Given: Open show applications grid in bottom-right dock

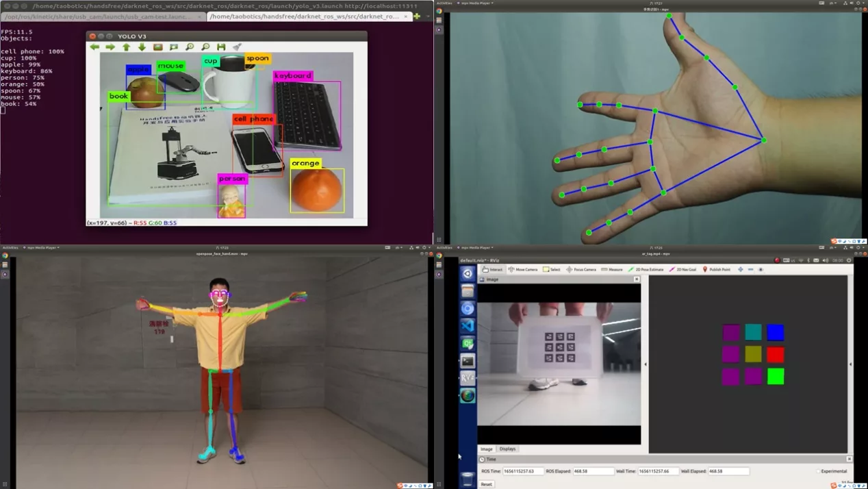Looking at the screenshot, I should (x=439, y=484).
